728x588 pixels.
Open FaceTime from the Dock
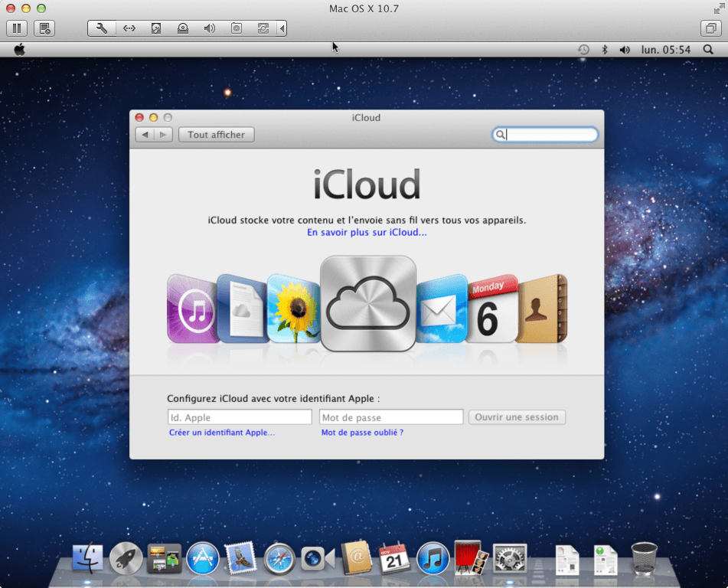pyautogui.click(x=318, y=558)
